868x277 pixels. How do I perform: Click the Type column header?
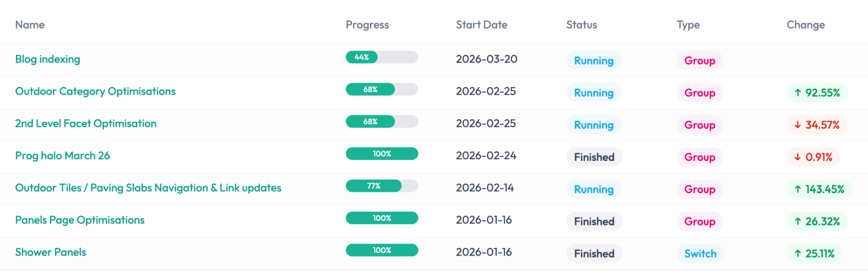[688, 25]
